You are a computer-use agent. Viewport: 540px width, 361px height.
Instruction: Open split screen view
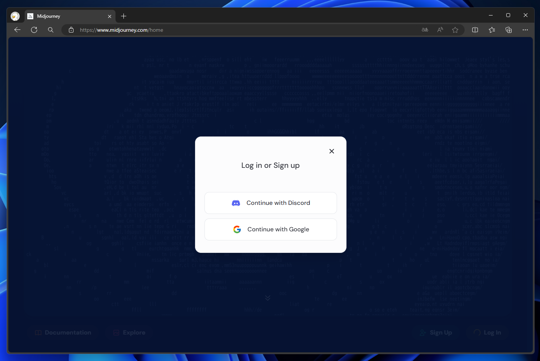point(475,30)
